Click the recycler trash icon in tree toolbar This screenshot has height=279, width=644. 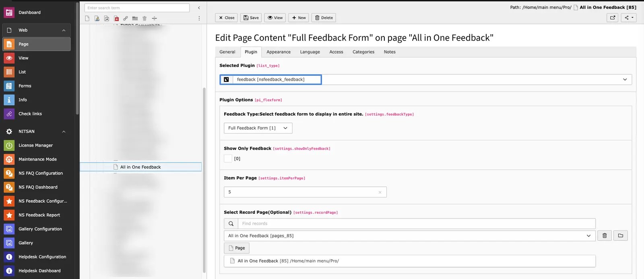(144, 18)
